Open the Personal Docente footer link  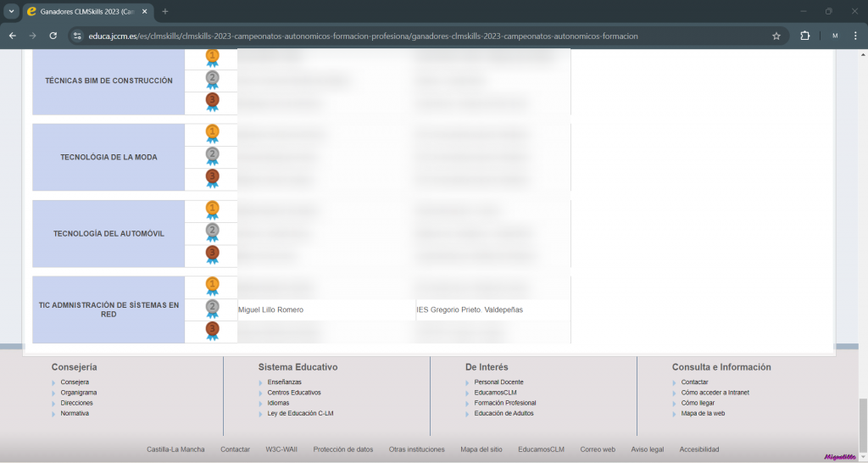pyautogui.click(x=498, y=382)
